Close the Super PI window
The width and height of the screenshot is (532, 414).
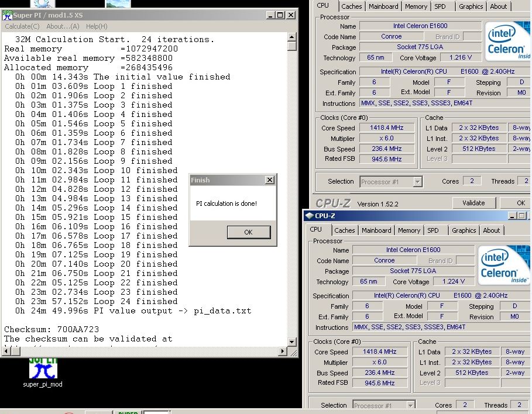coord(291,15)
